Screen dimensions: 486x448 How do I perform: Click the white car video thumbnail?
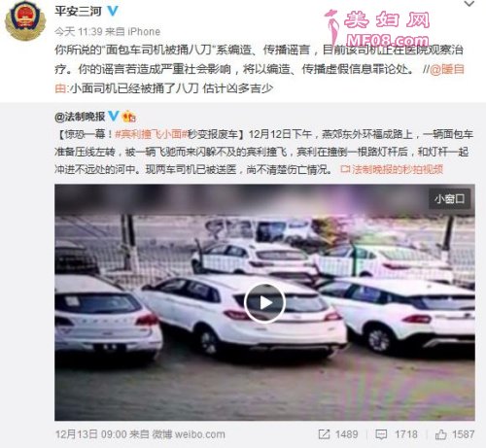click(264, 302)
